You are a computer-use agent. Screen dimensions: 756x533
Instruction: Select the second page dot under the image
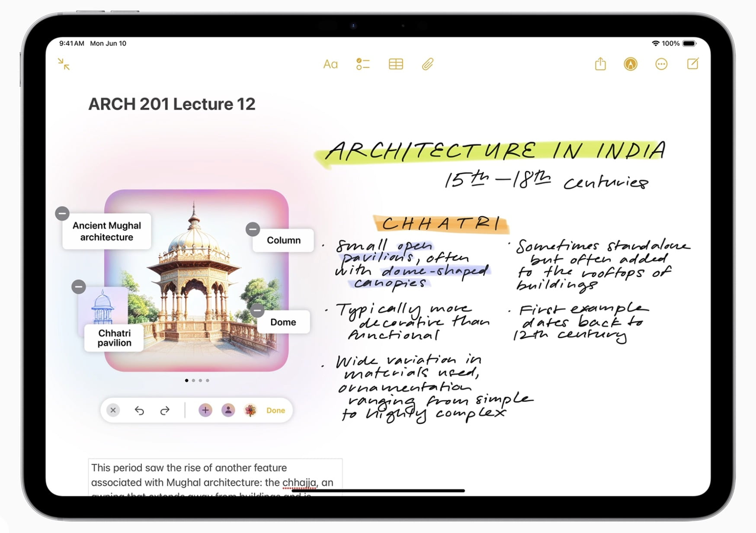pyautogui.click(x=193, y=380)
